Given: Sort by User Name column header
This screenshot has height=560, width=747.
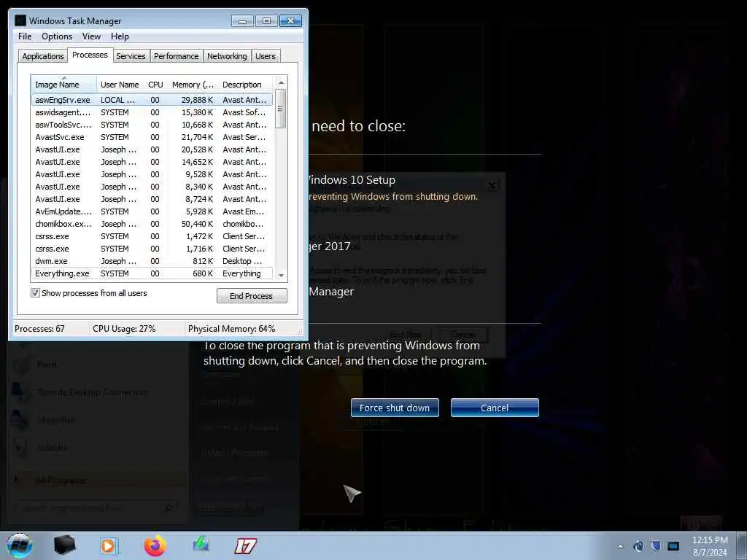Looking at the screenshot, I should (x=120, y=85).
